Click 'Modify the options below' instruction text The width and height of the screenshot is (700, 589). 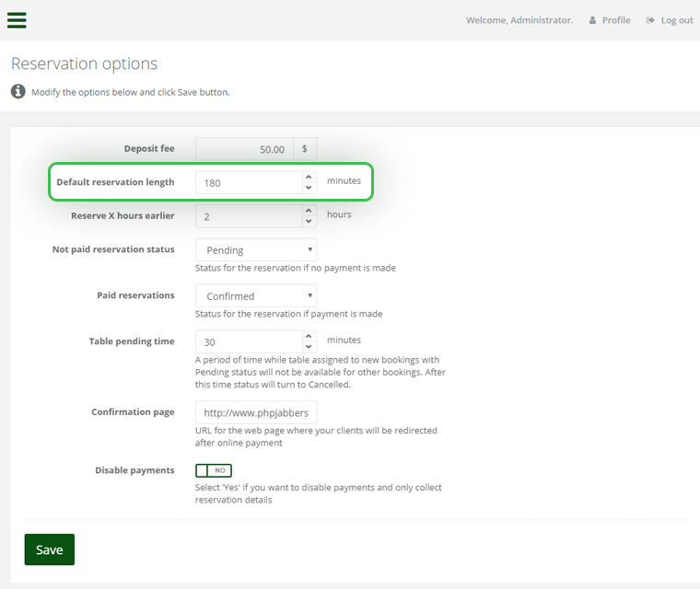[x=131, y=92]
